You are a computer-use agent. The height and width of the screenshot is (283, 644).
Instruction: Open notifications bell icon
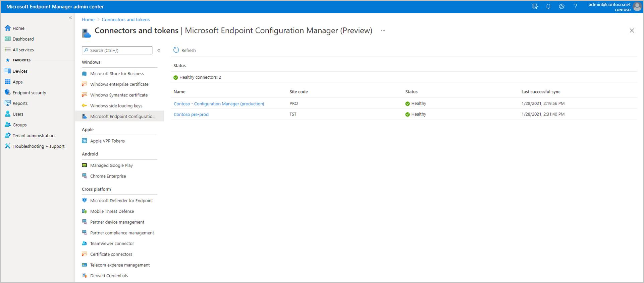(548, 6)
